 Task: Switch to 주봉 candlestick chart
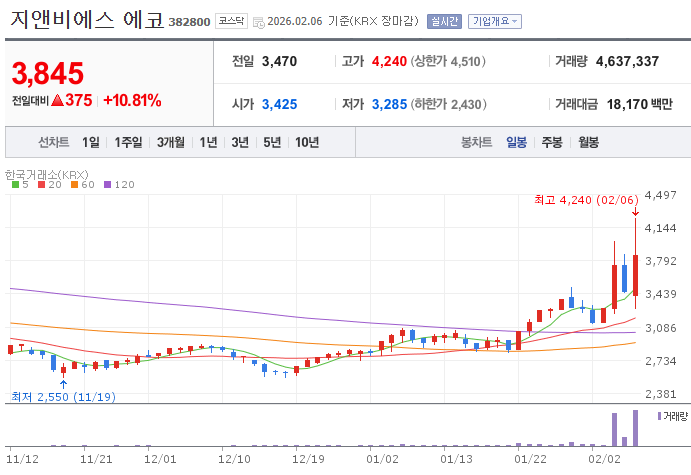552,142
